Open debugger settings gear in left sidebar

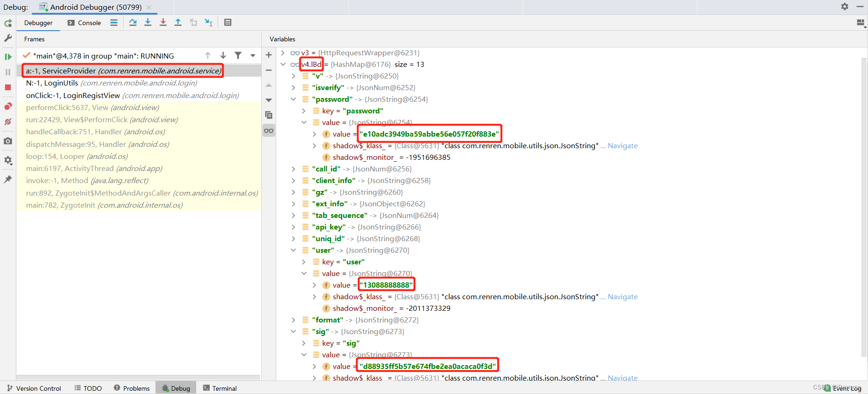[8, 160]
